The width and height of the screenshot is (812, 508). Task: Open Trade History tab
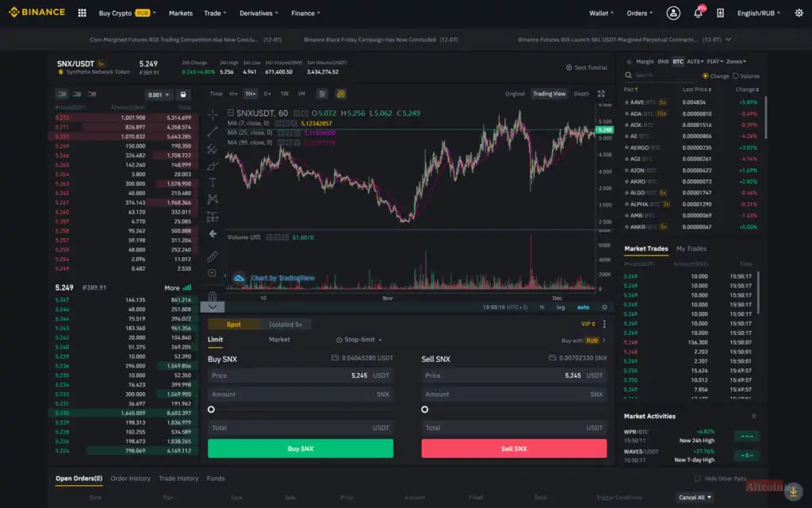pos(178,479)
